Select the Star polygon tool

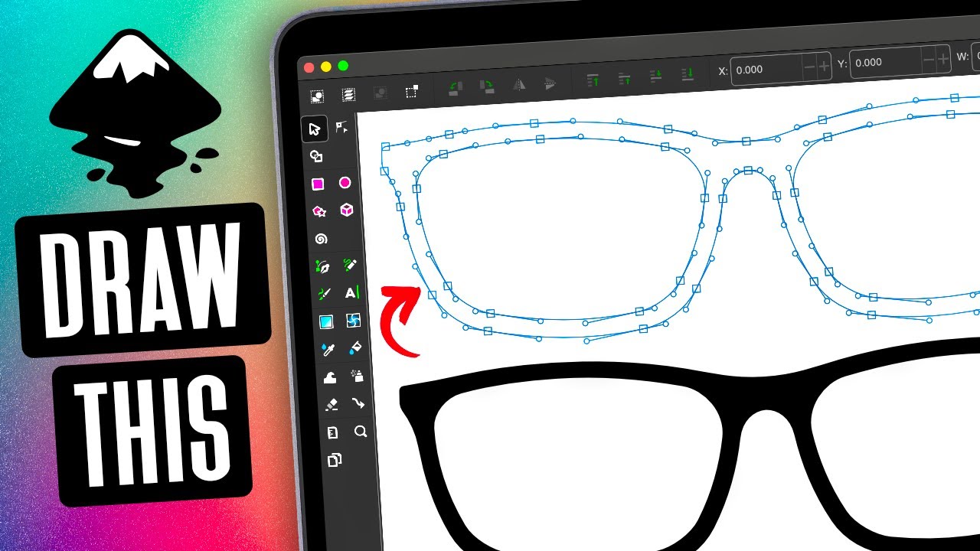[x=319, y=211]
